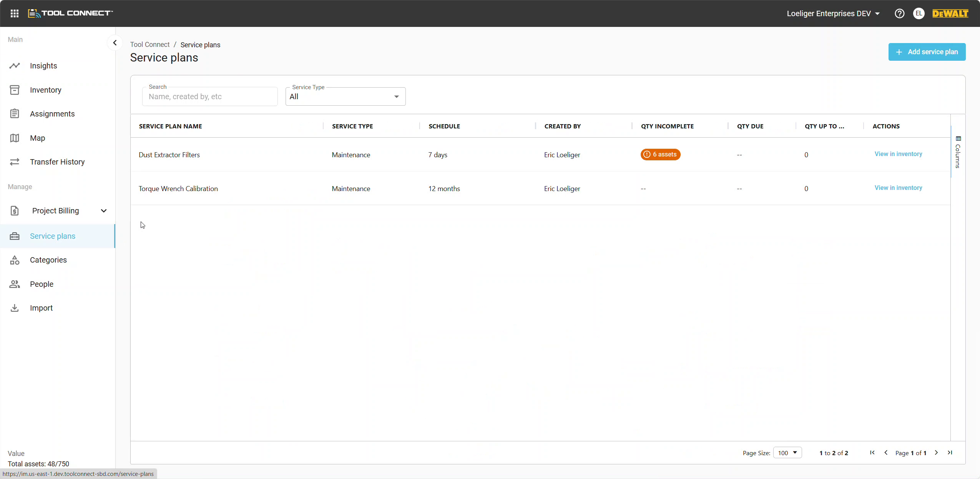Open the Map menu item
The image size is (980, 479).
(x=58, y=138)
